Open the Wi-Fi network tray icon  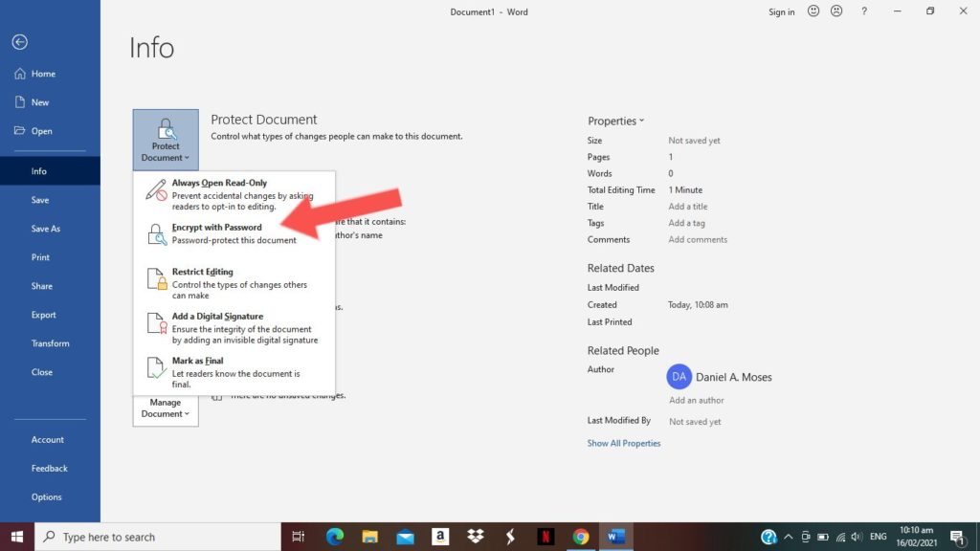point(840,537)
